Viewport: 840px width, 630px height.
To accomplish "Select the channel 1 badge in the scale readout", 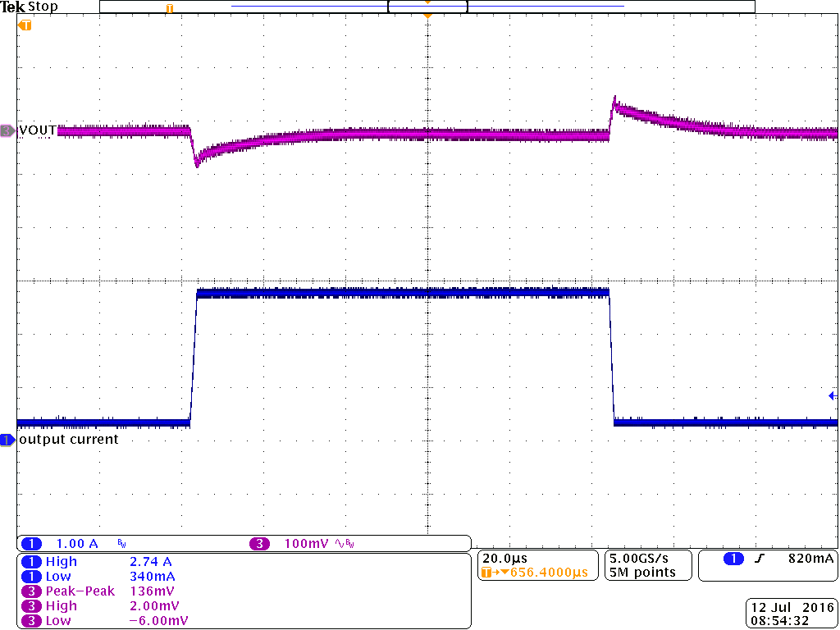I will 31,543.
